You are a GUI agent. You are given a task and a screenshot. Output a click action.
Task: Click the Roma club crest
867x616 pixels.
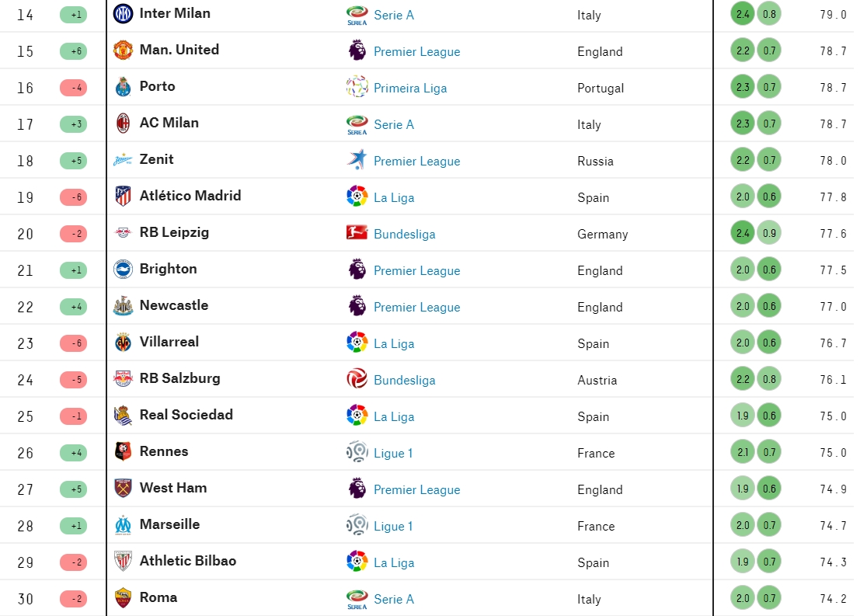coord(123,598)
